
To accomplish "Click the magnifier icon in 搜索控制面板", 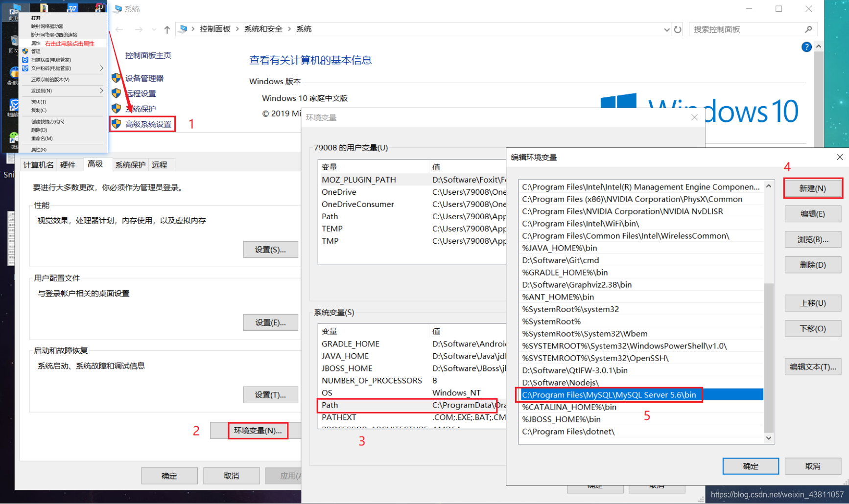I will tap(808, 29).
